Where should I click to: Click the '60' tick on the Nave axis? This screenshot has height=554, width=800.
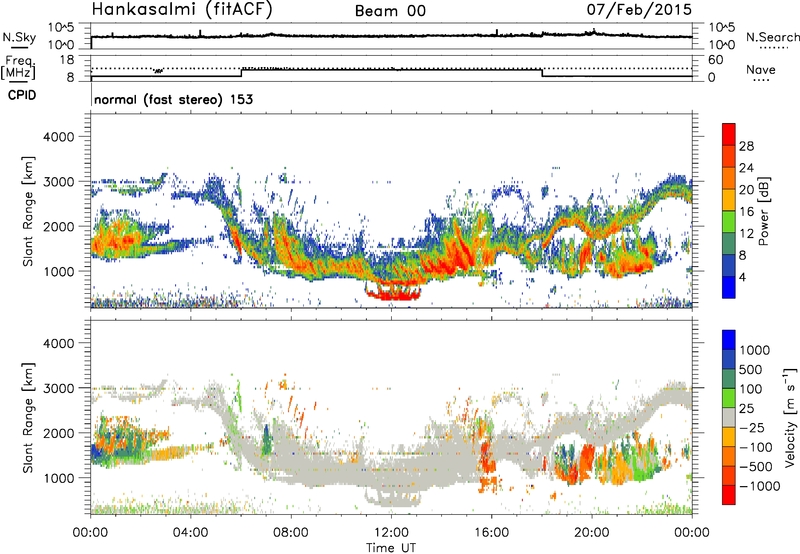715,60
